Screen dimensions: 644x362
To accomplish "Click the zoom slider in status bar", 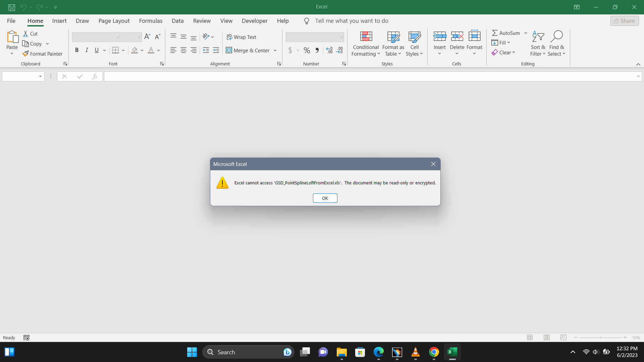I will [x=600, y=338].
